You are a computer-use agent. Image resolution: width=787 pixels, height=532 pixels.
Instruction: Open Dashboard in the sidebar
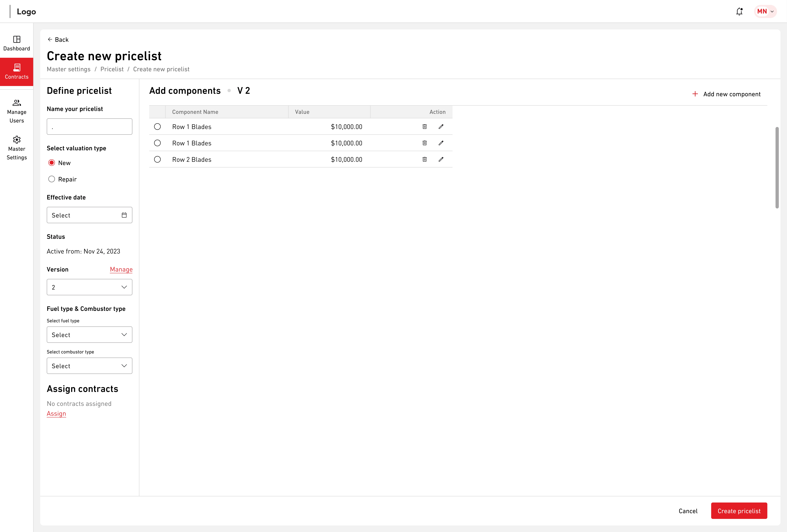click(17, 43)
